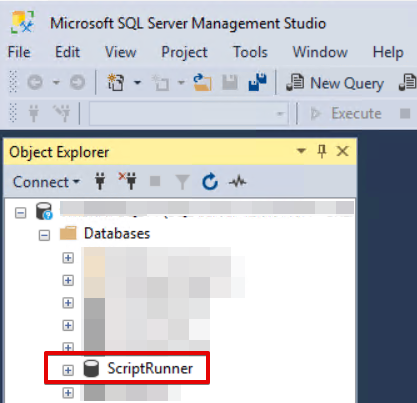Open the New Project dropdown arrow
Viewport: 417px width, 403px height.
(x=137, y=82)
